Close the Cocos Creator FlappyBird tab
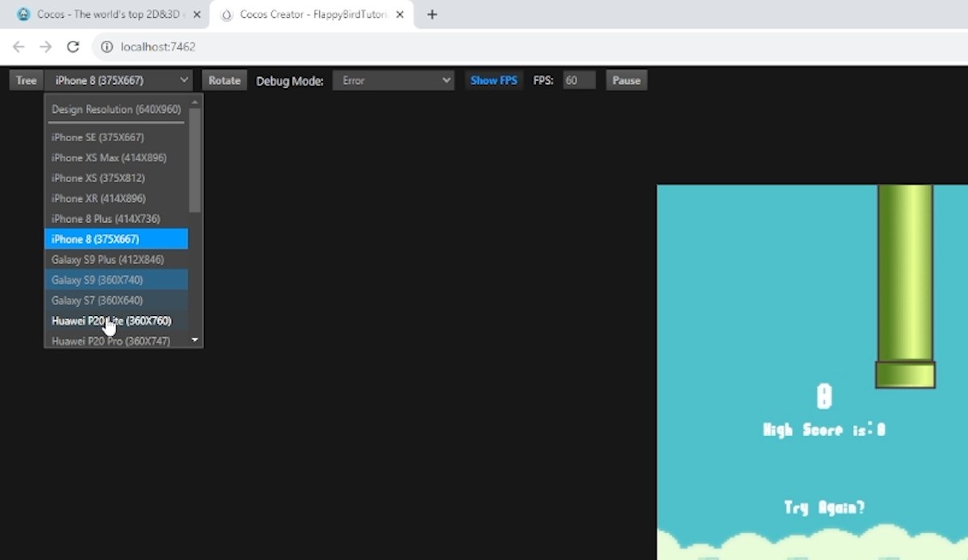968x560 pixels. pyautogui.click(x=400, y=14)
